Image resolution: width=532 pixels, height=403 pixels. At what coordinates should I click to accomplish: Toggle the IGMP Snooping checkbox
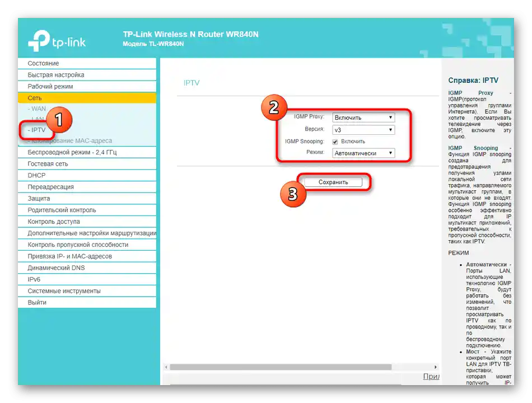tap(335, 142)
